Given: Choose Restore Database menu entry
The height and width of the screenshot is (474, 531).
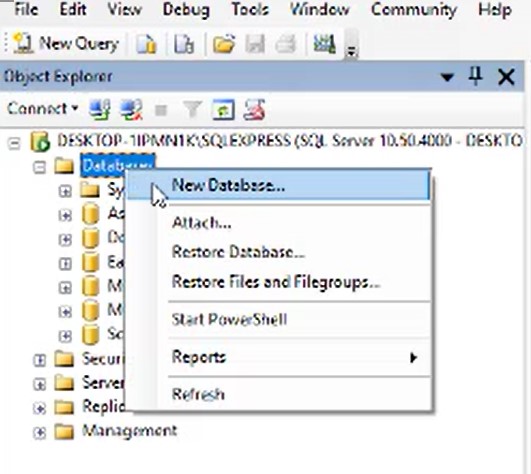Looking at the screenshot, I should coord(238,252).
